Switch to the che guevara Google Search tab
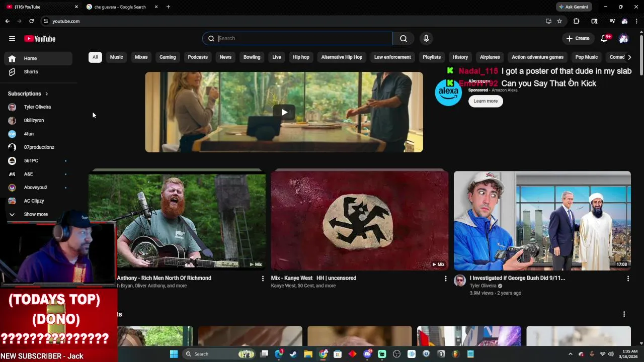This screenshot has width=644, height=362. click(x=120, y=7)
